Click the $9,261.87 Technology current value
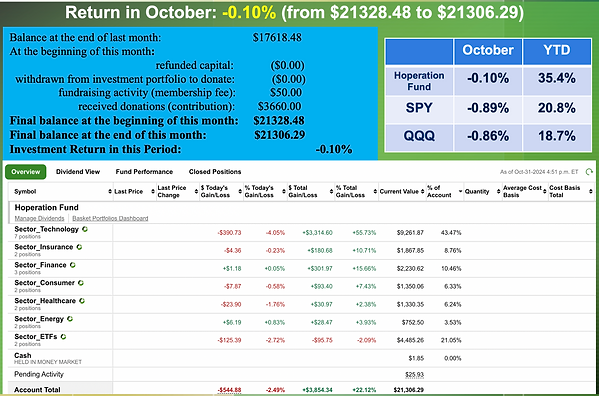599x396 pixels. click(410, 233)
